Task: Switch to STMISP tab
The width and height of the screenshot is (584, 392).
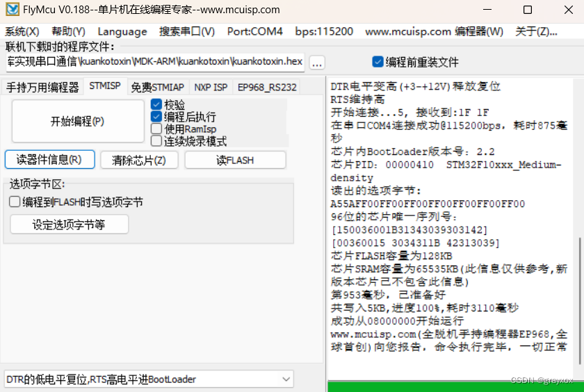Action: [x=105, y=86]
